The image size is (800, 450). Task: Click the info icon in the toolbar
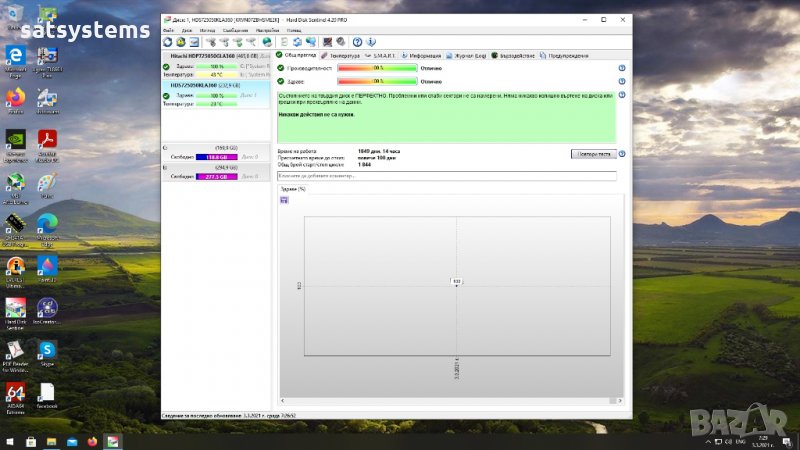(372, 41)
